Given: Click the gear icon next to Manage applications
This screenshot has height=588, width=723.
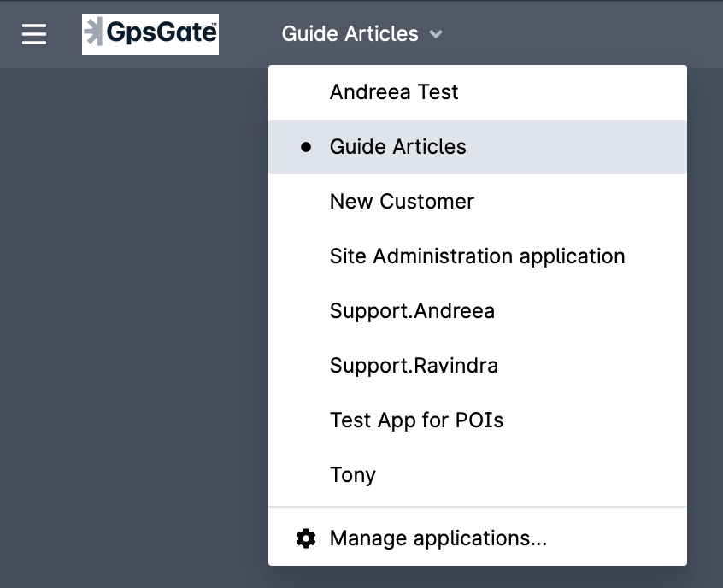Looking at the screenshot, I should [x=305, y=538].
